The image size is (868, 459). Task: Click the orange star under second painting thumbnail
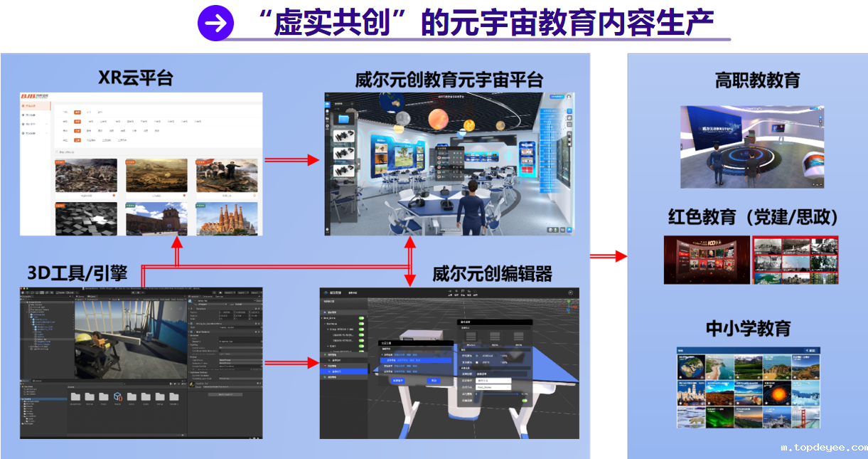183,194
